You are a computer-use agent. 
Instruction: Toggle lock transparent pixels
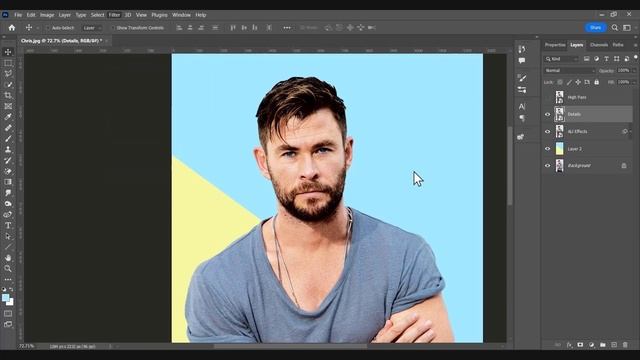coord(560,82)
